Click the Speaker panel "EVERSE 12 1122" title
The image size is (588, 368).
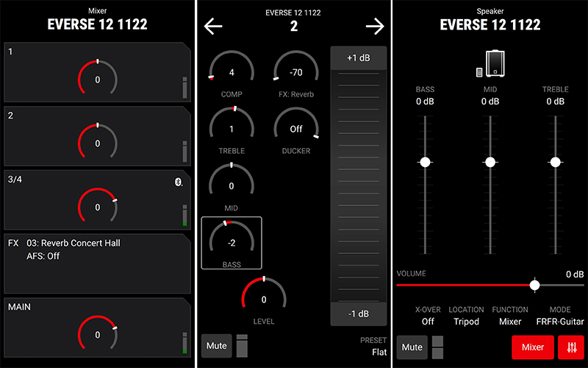pos(490,25)
